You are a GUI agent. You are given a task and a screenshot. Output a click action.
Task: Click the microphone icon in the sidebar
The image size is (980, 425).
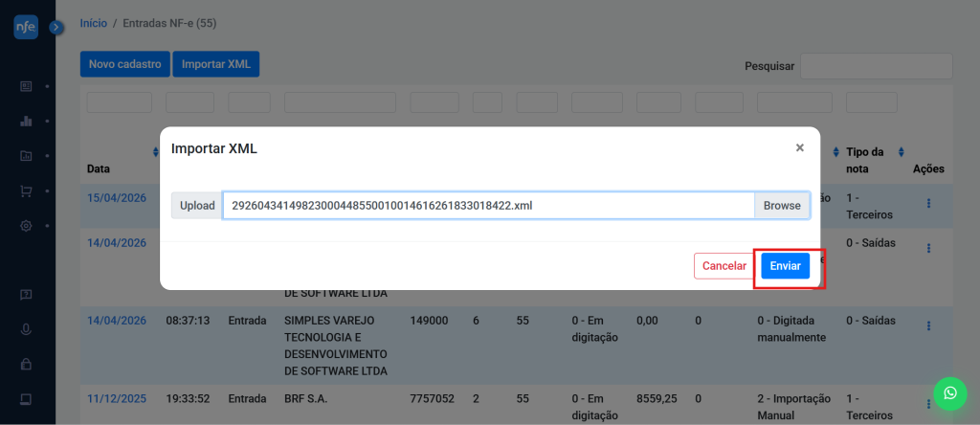[26, 329]
